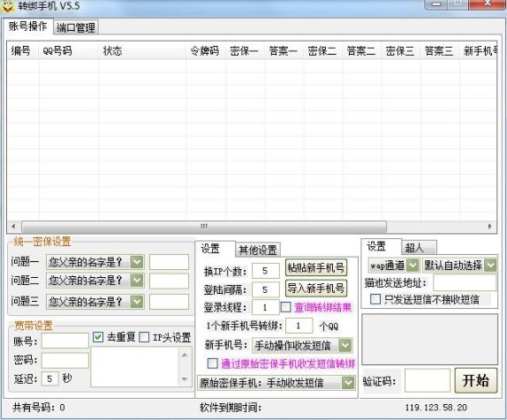Click the QQ号码 column header
This screenshot has height=420, width=507.
[69, 50]
